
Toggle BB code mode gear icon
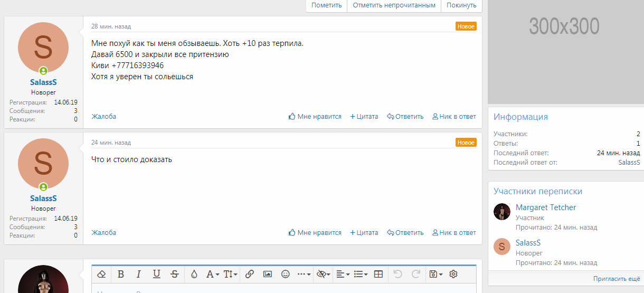(453, 274)
